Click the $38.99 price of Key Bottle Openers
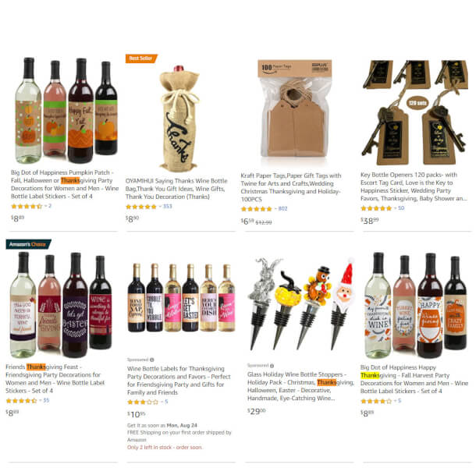This screenshot has height=468, width=476. 369,220
